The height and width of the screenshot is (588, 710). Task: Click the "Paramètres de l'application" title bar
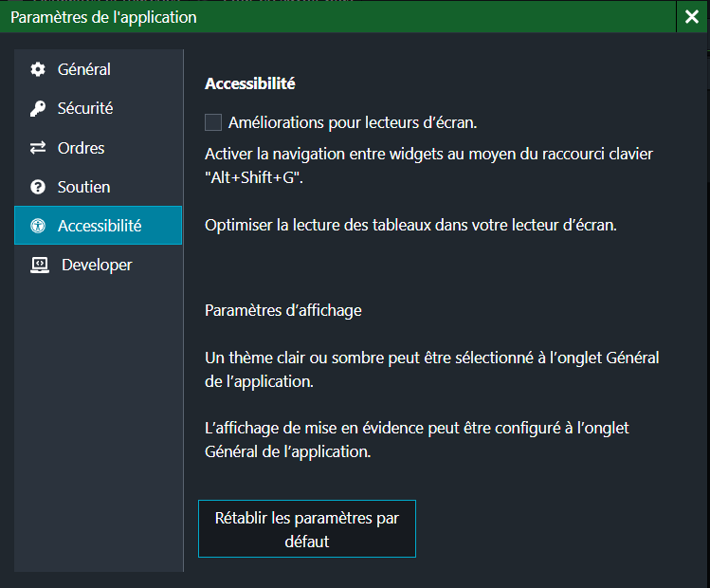[104, 17]
